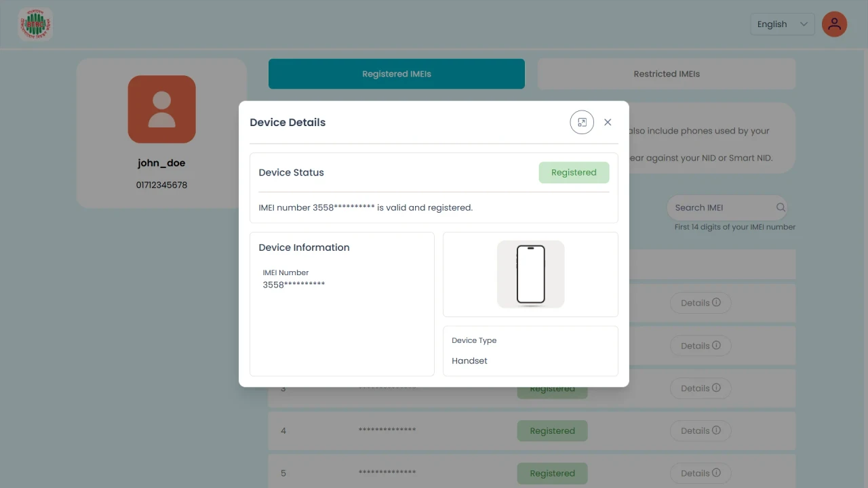This screenshot has height=488, width=868.
Task: Click the Registered status badge in row 4
Action: coord(552,430)
